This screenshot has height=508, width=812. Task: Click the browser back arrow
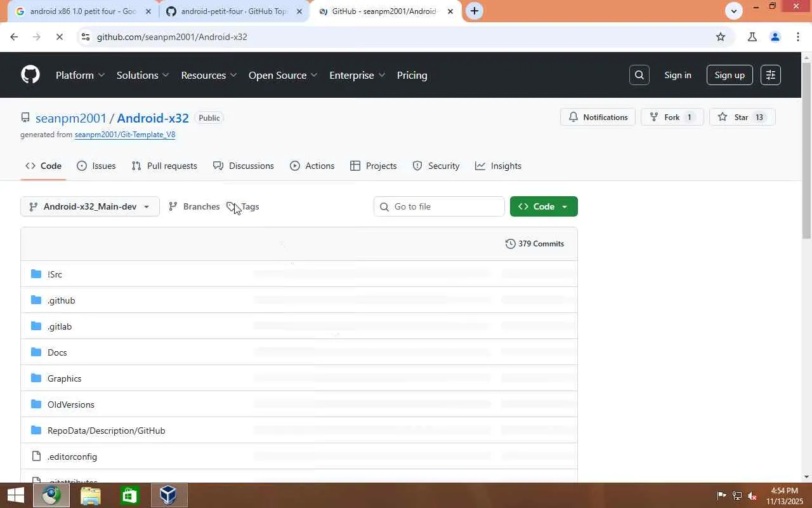click(14, 37)
